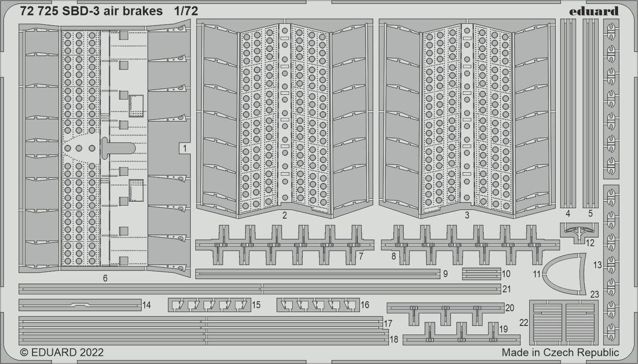Click the notched strip part 14
This screenshot has height=364, width=638.
coord(80,305)
